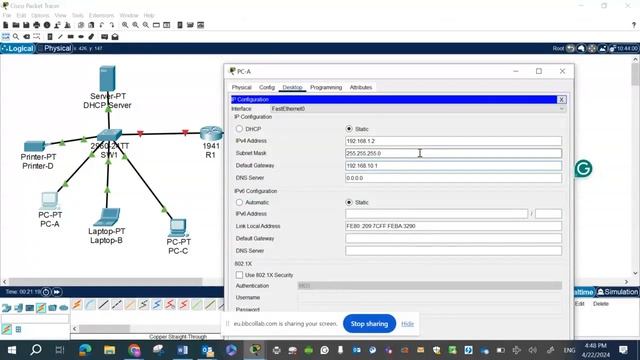
Task: Open the Attributes tab in PC-A window
Action: tap(361, 87)
